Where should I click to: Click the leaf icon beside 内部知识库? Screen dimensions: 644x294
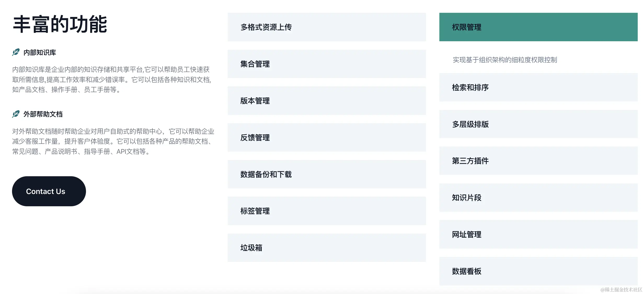[16, 52]
